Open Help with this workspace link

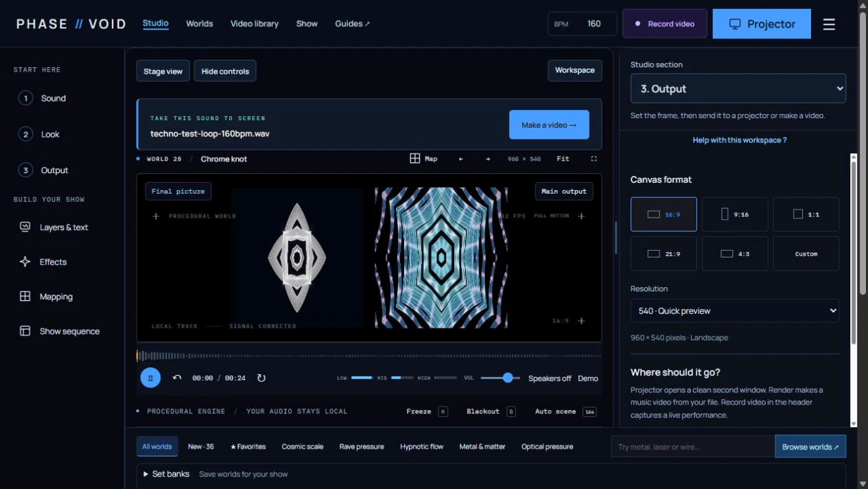tap(739, 140)
